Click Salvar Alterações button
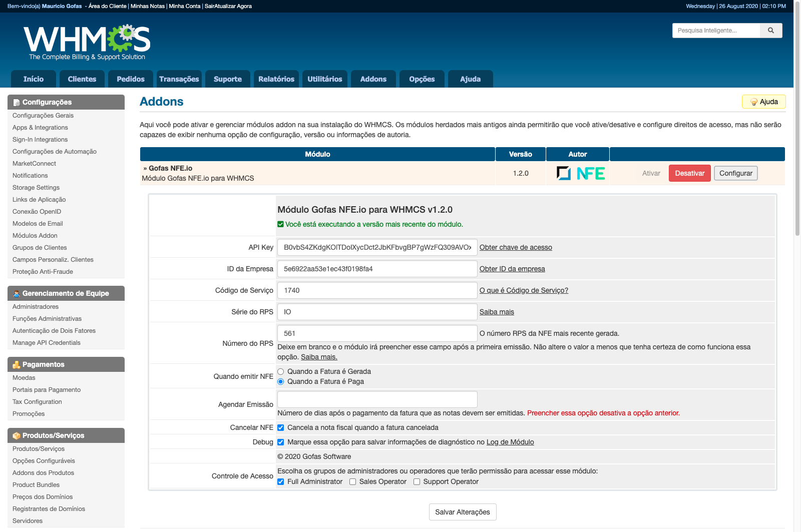This screenshot has width=801, height=532. tap(463, 512)
